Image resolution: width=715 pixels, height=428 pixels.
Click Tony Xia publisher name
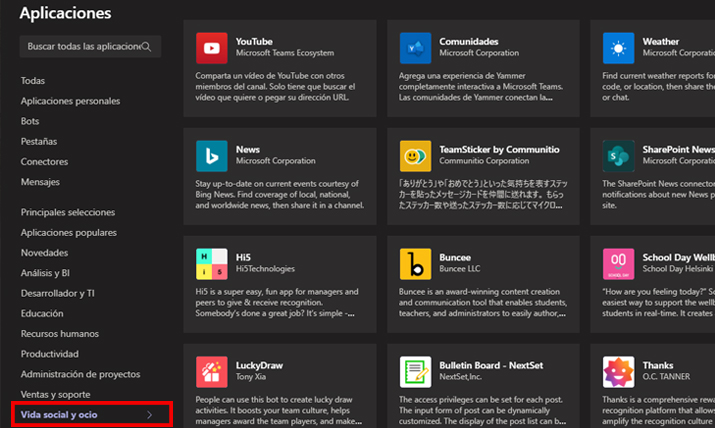pyautogui.click(x=251, y=377)
